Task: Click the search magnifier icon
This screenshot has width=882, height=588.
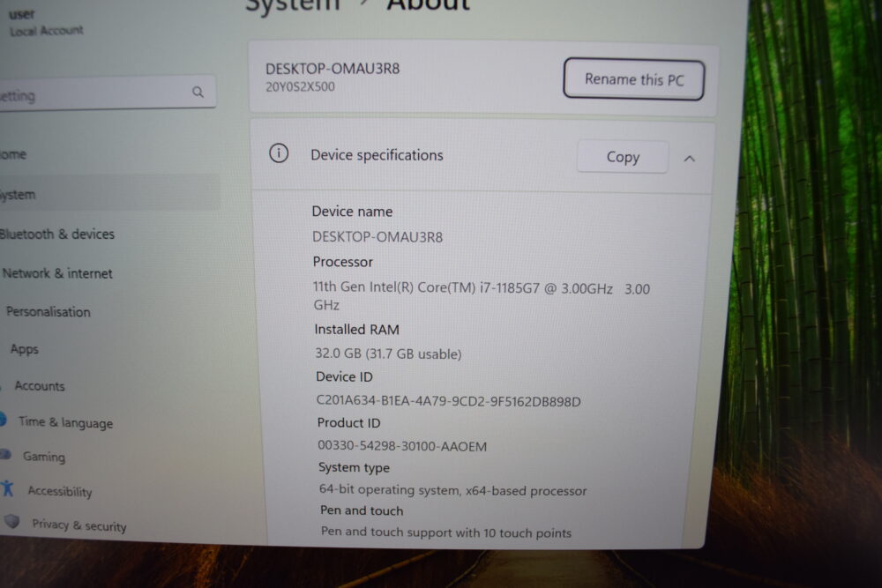Action: click(x=198, y=92)
